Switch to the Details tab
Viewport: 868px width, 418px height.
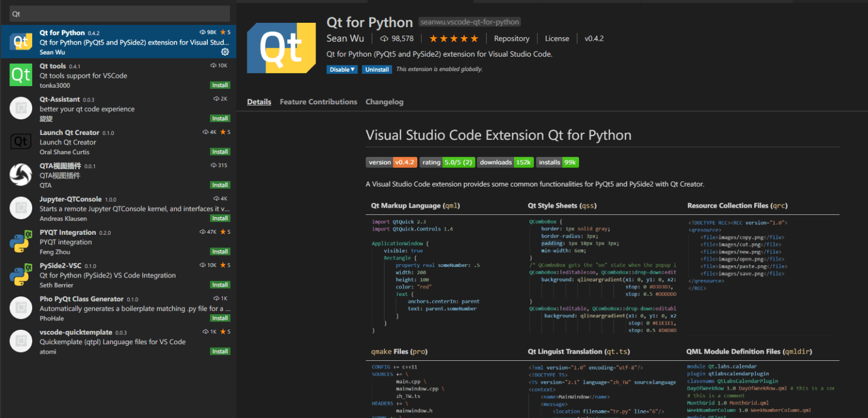point(259,102)
